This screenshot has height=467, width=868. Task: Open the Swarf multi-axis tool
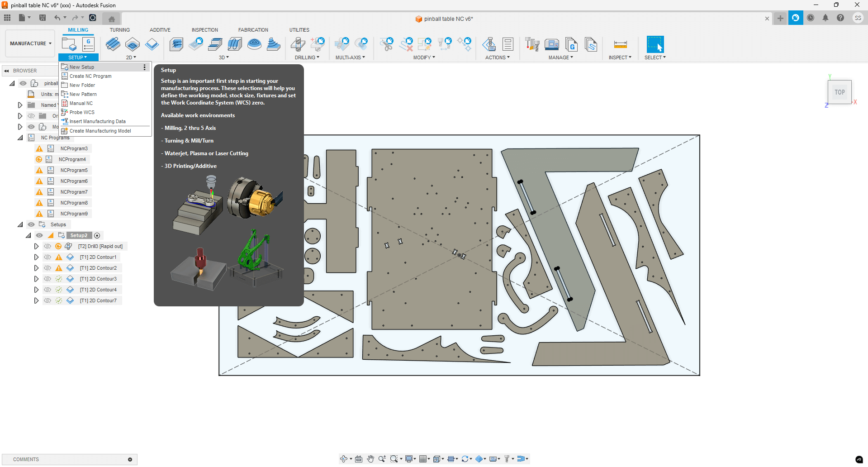tap(342, 44)
